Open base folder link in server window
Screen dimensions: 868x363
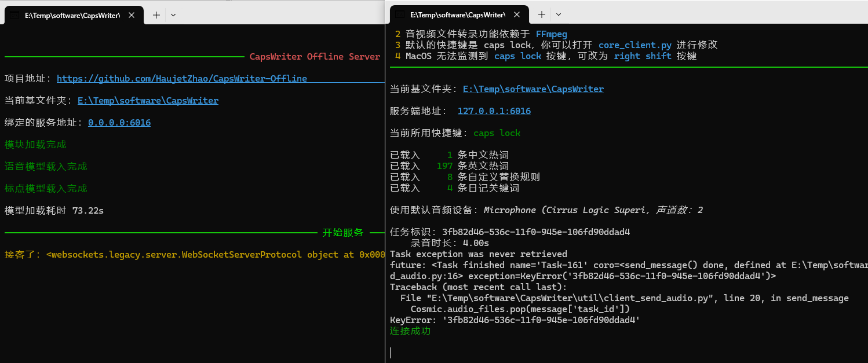coord(148,101)
